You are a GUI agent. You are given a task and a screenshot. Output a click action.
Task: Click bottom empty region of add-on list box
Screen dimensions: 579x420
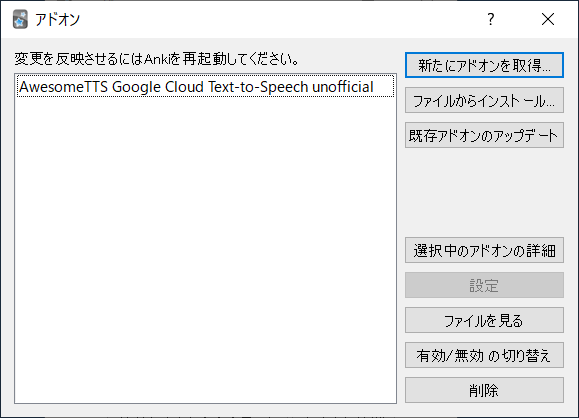(206, 369)
